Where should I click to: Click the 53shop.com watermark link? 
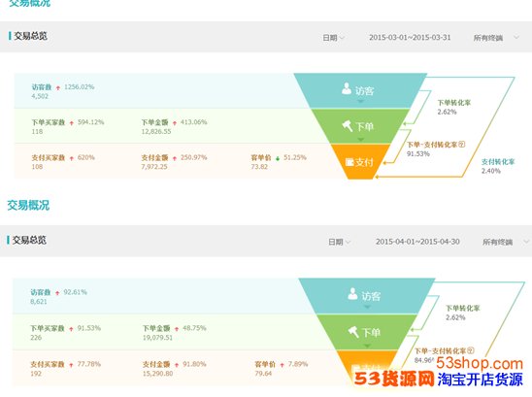[x=480, y=363]
